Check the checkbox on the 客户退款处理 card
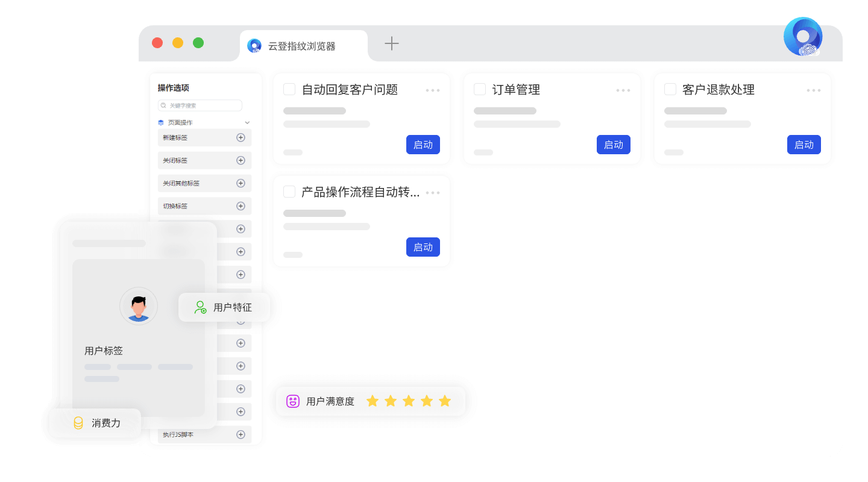The image size is (868, 482). (670, 89)
